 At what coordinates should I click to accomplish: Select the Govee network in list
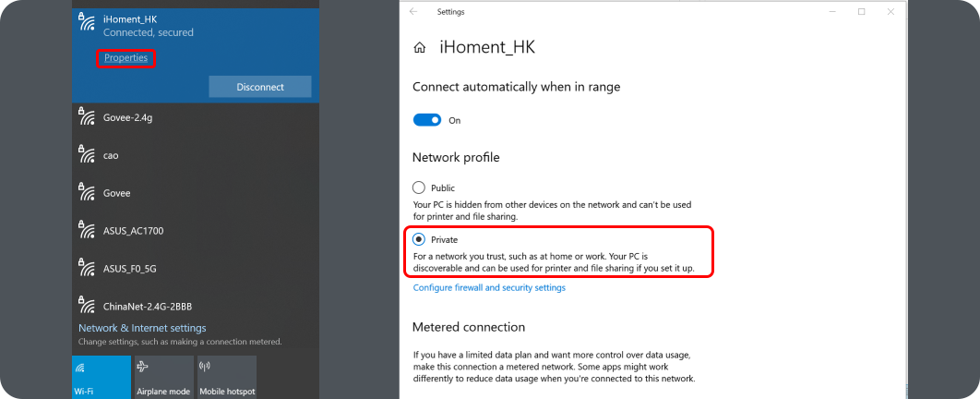tap(117, 193)
